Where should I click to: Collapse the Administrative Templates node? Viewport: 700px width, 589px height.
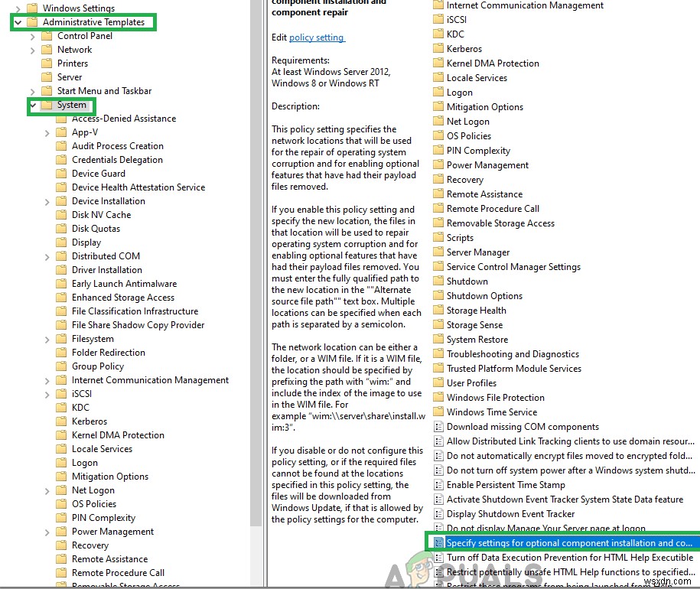point(18,22)
